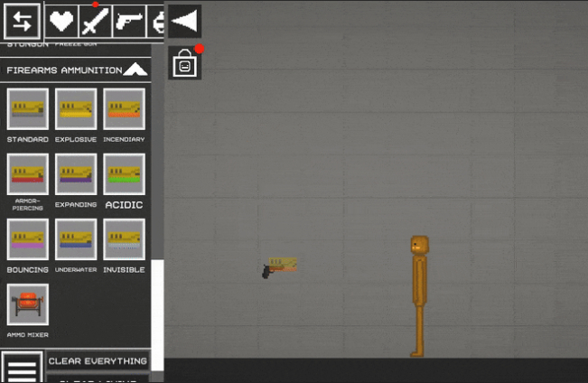
Task: Click the Clear Everything button
Action: (x=98, y=360)
